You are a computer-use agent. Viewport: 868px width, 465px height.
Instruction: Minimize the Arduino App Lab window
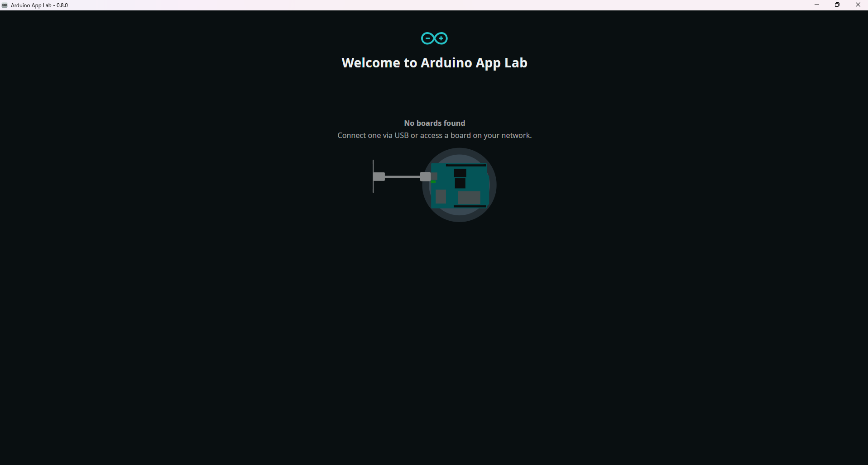[x=817, y=5]
